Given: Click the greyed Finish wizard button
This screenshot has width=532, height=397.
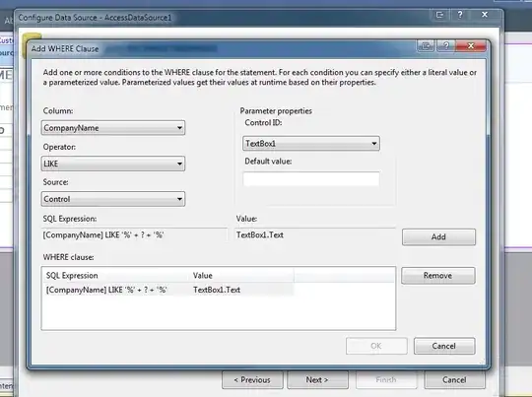Looking at the screenshot, I should 386,379.
